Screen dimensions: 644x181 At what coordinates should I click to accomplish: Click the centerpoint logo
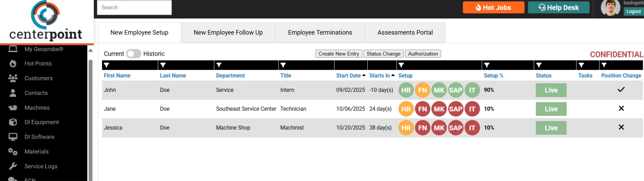point(46,21)
